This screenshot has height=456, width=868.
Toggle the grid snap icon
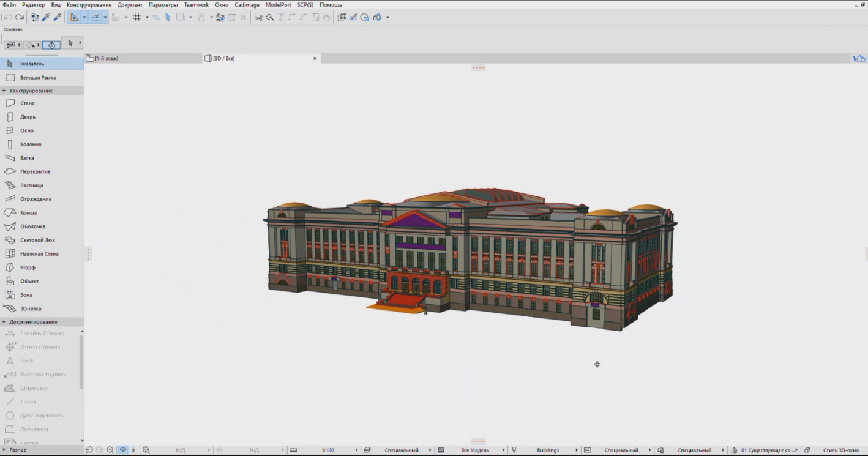coord(137,18)
